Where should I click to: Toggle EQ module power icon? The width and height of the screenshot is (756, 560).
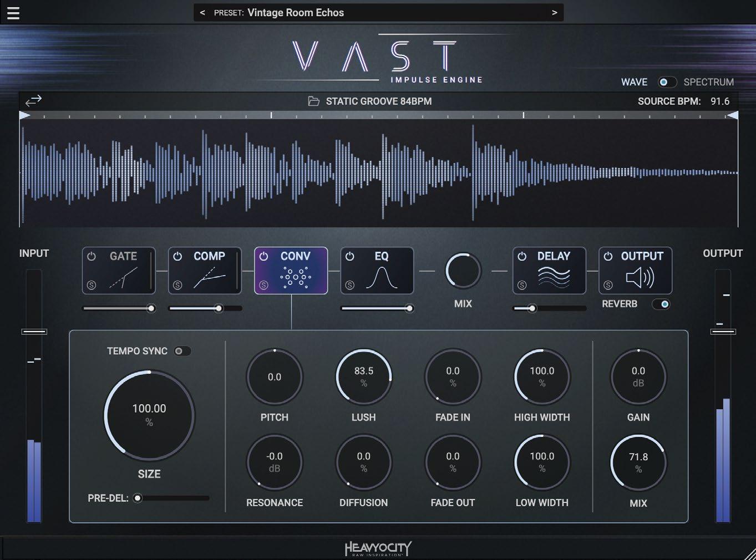click(x=349, y=256)
